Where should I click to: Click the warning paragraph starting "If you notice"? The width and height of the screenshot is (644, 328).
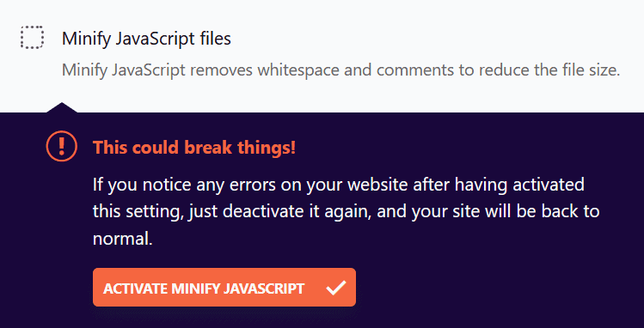346,211
